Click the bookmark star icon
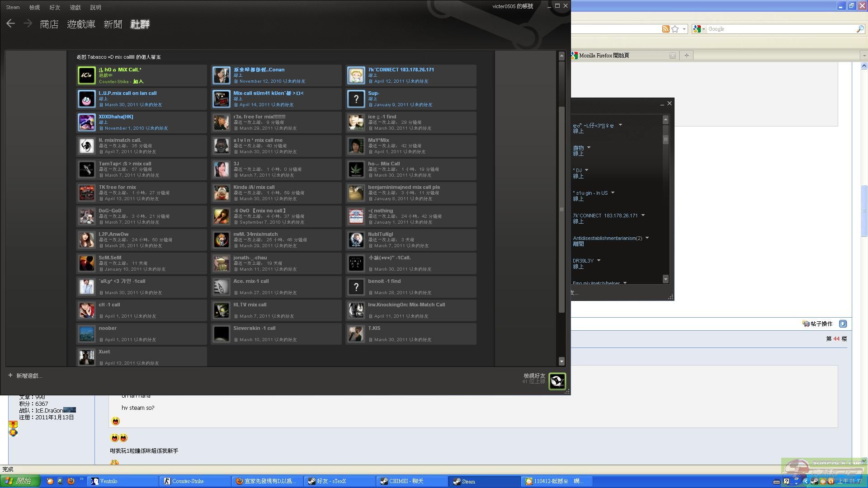868x488 pixels. coord(675,29)
